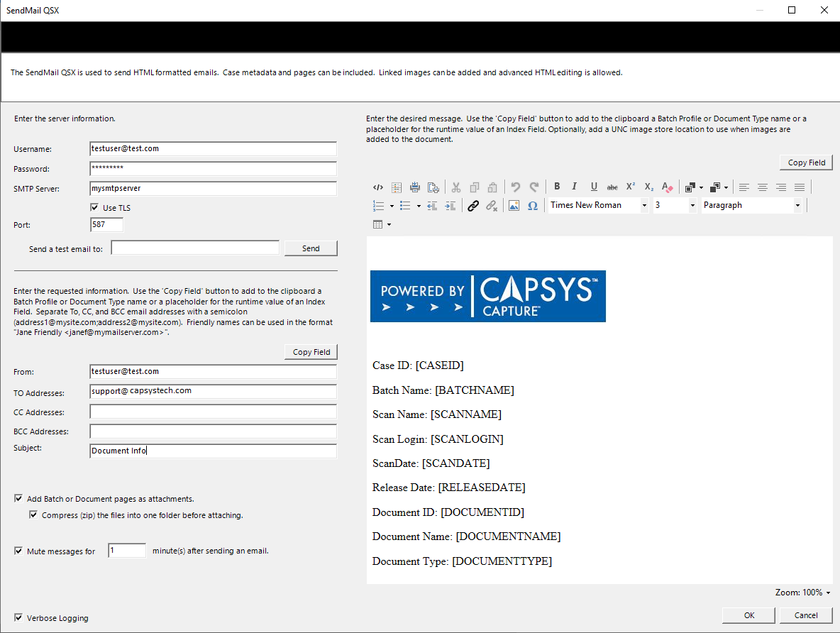
Task: Insert an image via picture icon
Action: pyautogui.click(x=514, y=206)
